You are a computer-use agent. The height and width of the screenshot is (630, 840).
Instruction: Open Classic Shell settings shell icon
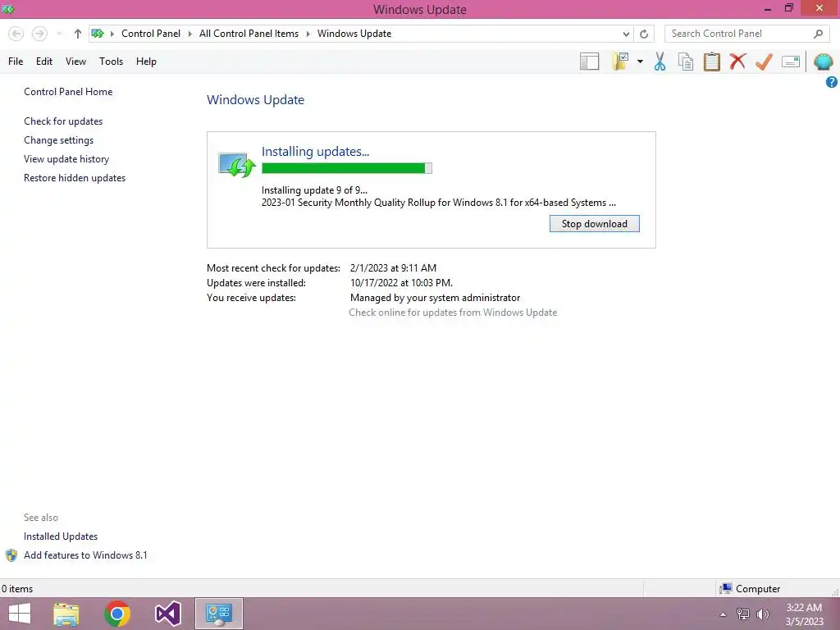pos(823,62)
